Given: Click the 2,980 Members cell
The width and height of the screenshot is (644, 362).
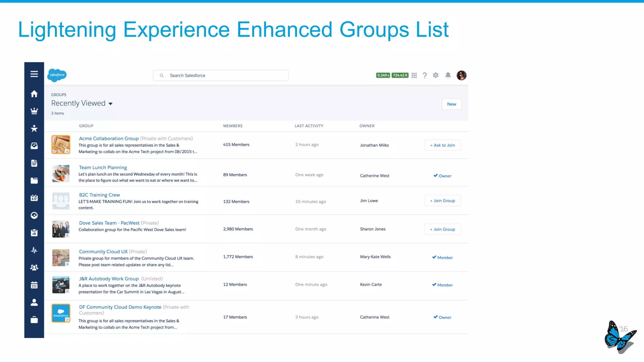Looking at the screenshot, I should (238, 229).
